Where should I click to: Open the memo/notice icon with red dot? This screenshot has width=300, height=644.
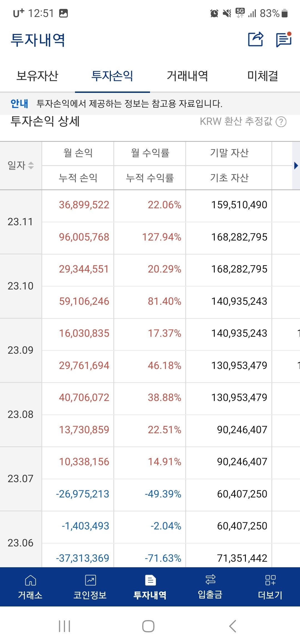pyautogui.click(x=283, y=39)
